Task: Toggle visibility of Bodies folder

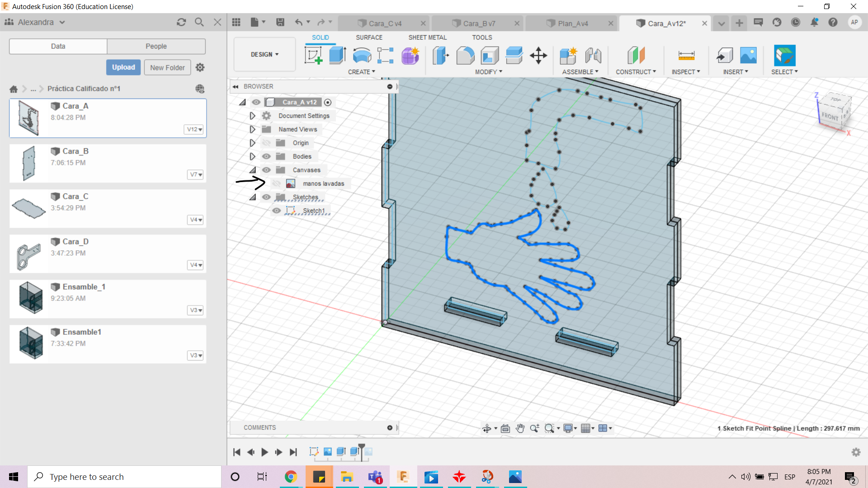Action: (x=266, y=156)
